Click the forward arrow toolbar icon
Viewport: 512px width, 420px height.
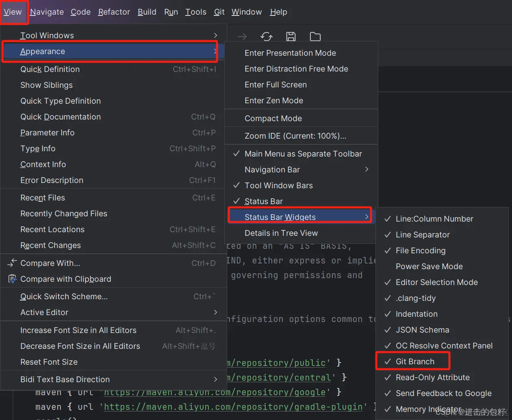tap(242, 37)
